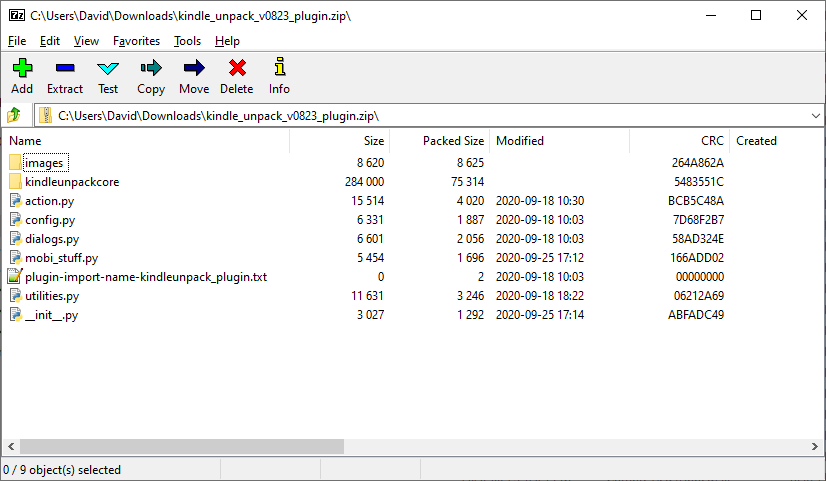Click CRC value 264A862A

pos(697,163)
